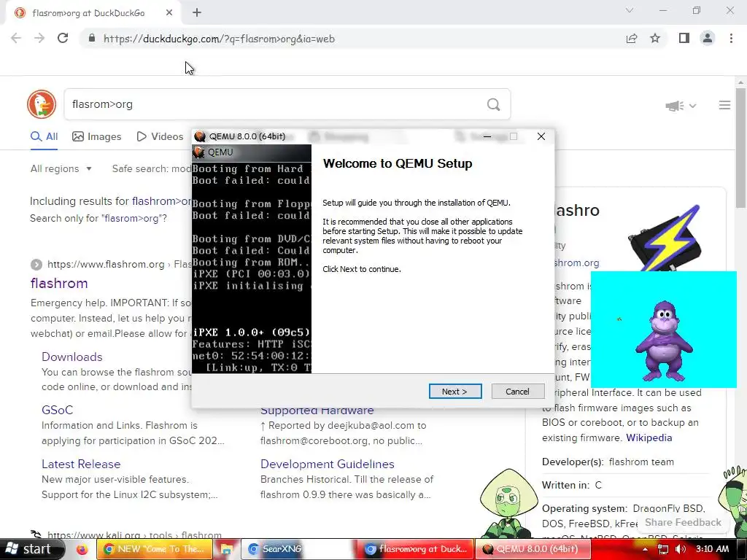This screenshot has height=560, width=747.
Task: Switch to flasrom>org taskbar item
Action: (416, 549)
